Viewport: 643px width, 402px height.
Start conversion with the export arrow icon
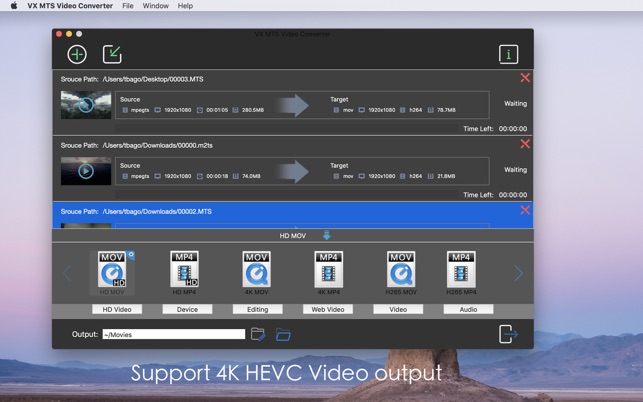[508, 334]
